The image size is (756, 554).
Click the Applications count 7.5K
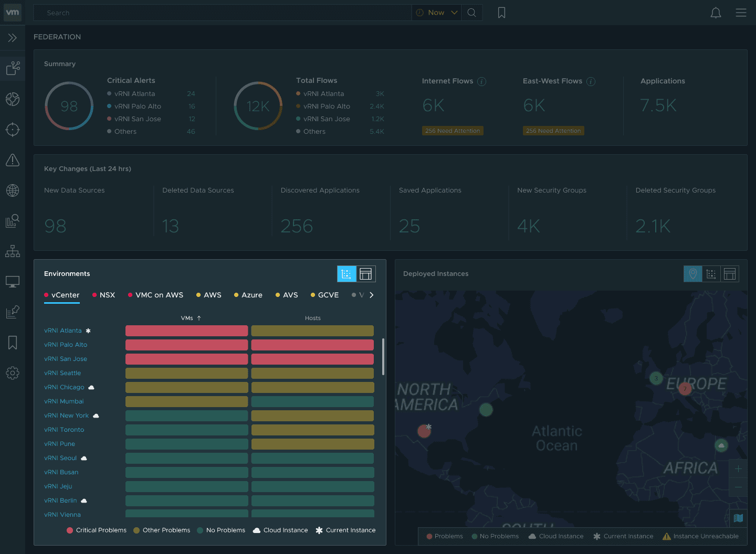tap(658, 105)
